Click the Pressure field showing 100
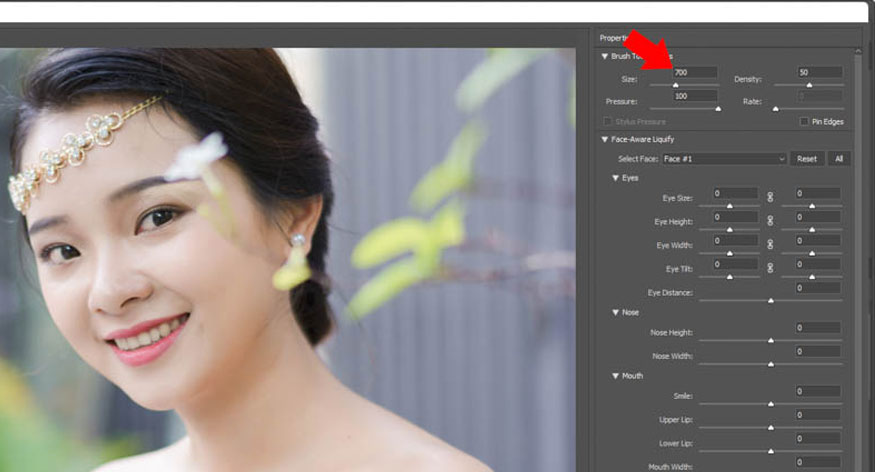 point(695,96)
